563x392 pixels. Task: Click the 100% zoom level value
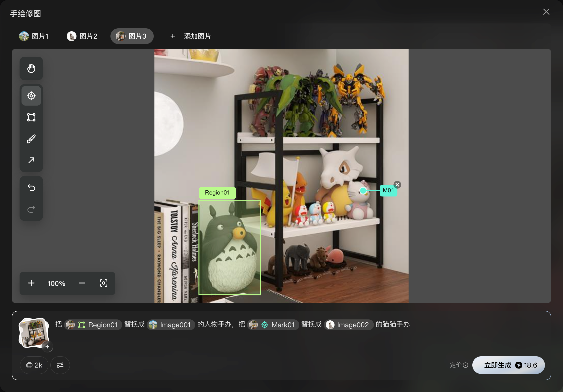[x=56, y=283]
